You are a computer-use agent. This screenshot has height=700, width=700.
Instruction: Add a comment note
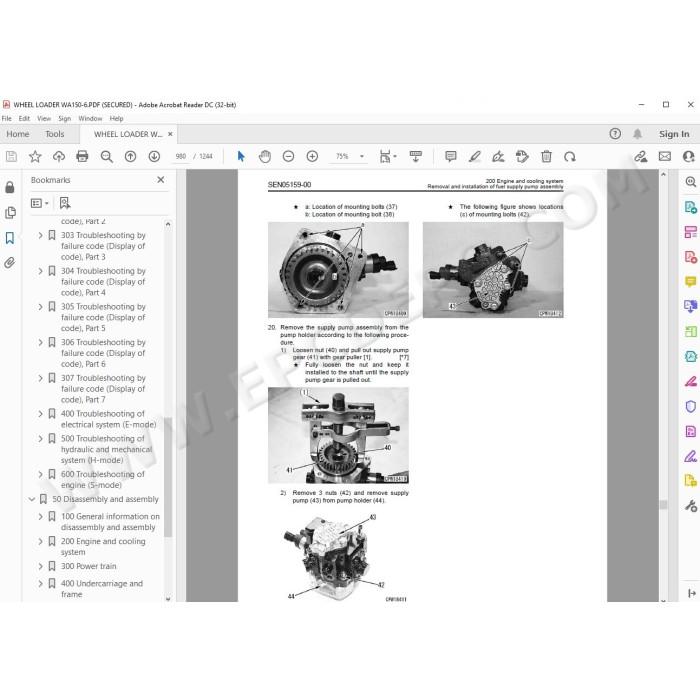[x=451, y=156]
